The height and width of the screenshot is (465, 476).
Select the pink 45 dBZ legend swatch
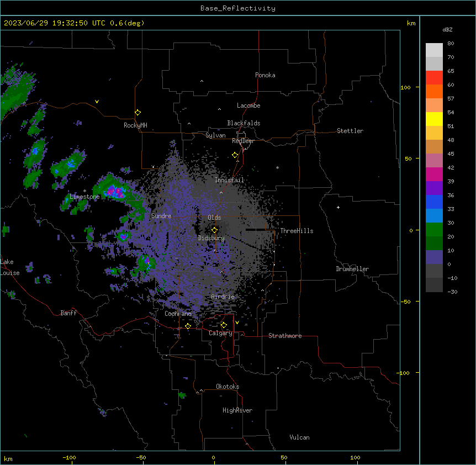tap(434, 161)
